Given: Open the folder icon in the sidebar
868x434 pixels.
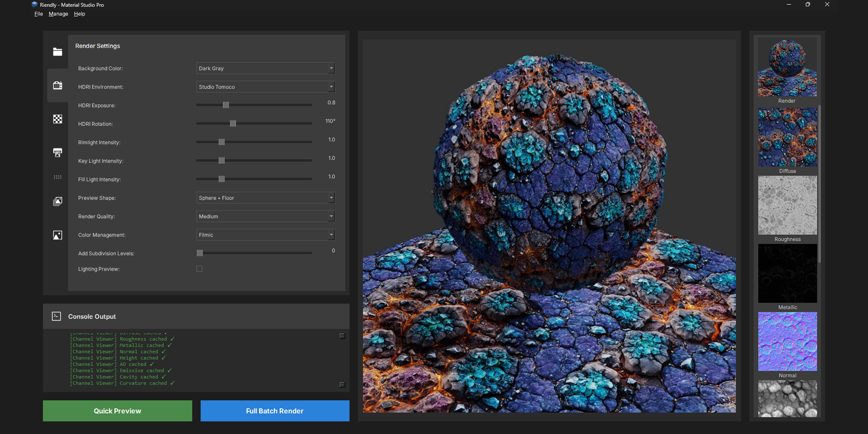Looking at the screenshot, I should [58, 52].
